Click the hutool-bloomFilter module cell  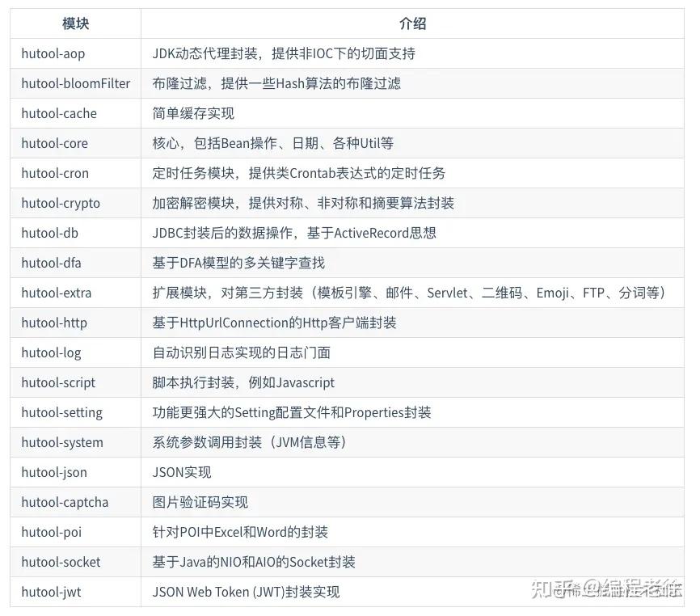[76, 83]
